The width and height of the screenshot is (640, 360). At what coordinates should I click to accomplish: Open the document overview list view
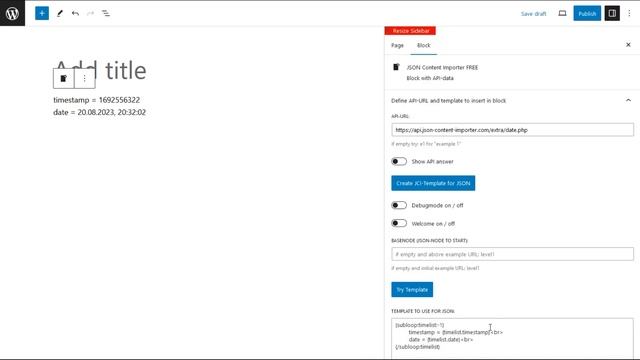[106, 13]
